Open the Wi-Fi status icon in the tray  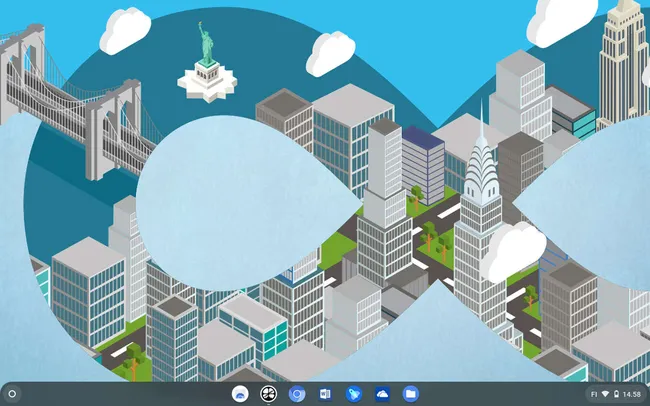(605, 394)
